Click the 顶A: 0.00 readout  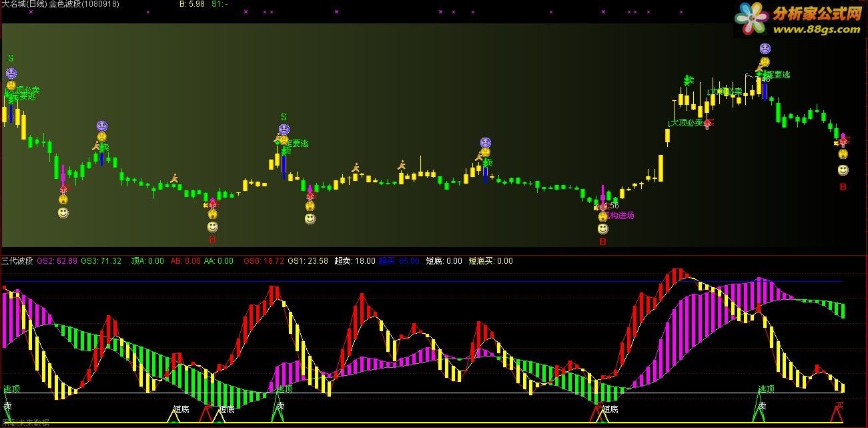click(x=147, y=261)
